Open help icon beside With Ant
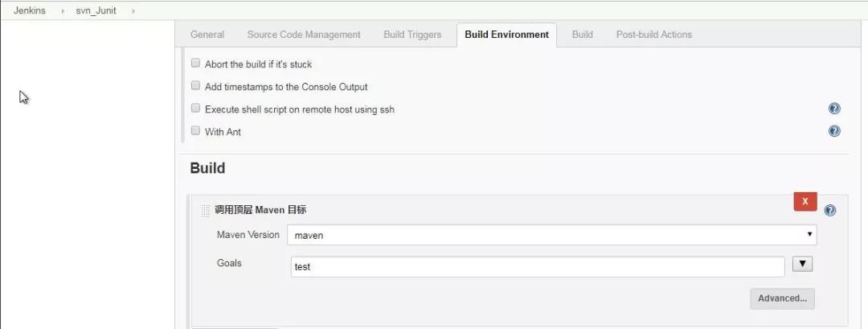This screenshot has width=868, height=329. 834,131
